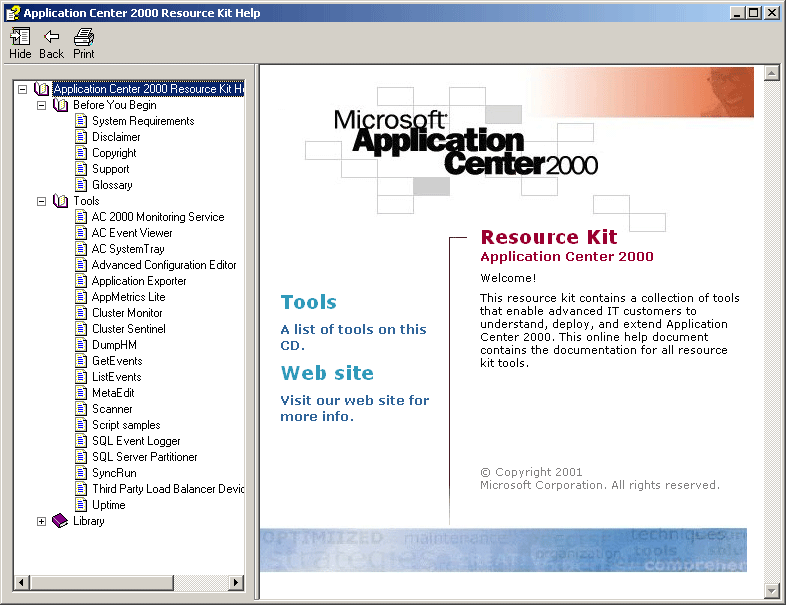
Task: Open the Third Party Load Balancer topic
Action: pos(167,489)
